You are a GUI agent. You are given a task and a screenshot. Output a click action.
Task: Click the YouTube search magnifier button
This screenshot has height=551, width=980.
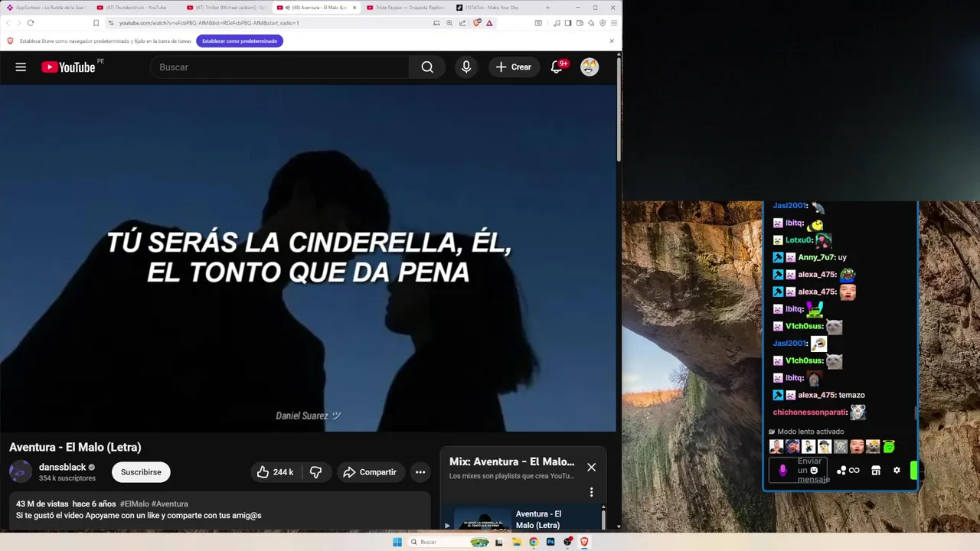(427, 67)
